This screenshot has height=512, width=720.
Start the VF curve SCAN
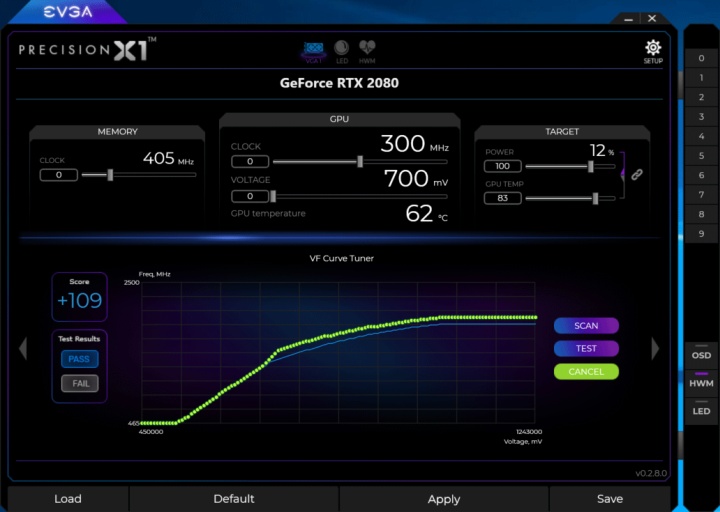click(586, 326)
